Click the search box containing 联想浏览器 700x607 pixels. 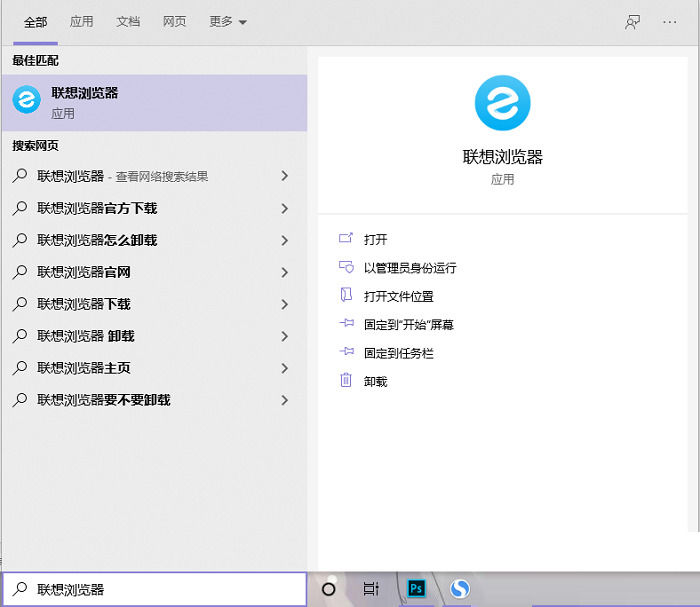pos(160,589)
